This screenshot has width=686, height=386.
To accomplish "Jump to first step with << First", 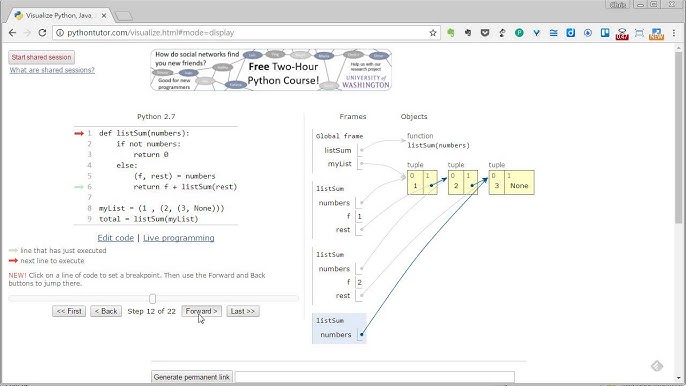I will (69, 311).
